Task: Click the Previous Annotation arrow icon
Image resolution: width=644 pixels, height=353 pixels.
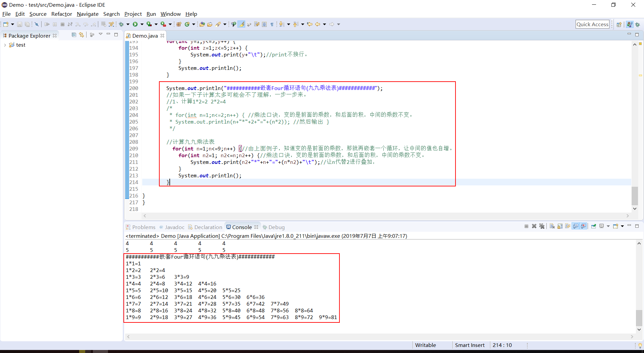Action: [295, 24]
